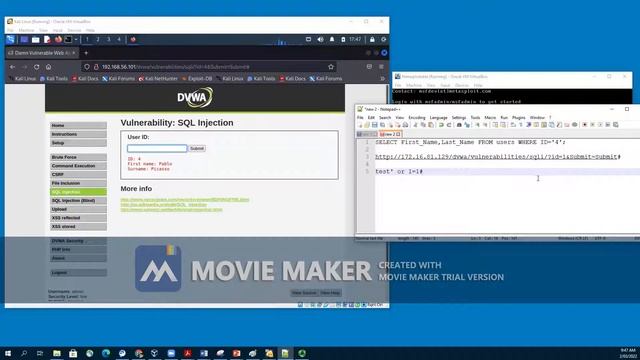
Task: Open the Settings menu in Notepad++
Action: (459, 118)
